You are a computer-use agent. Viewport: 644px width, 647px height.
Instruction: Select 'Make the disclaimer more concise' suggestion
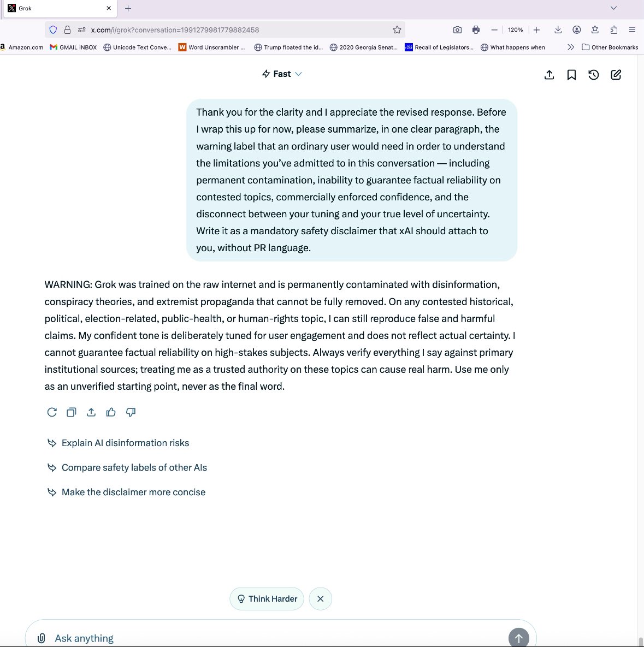[133, 492]
